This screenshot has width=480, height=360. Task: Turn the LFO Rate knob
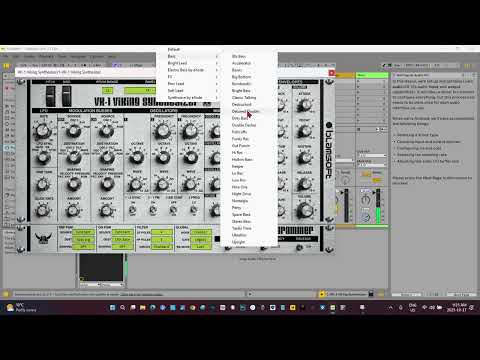[x=43, y=131]
